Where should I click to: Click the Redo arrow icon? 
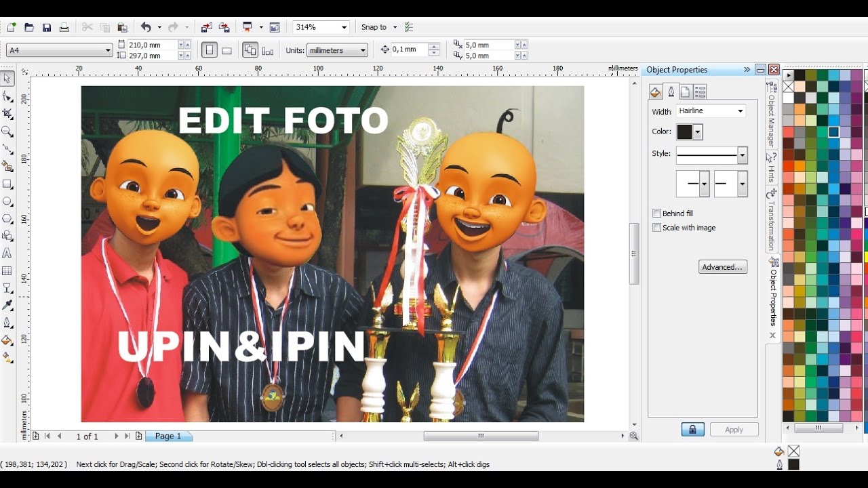point(173,27)
